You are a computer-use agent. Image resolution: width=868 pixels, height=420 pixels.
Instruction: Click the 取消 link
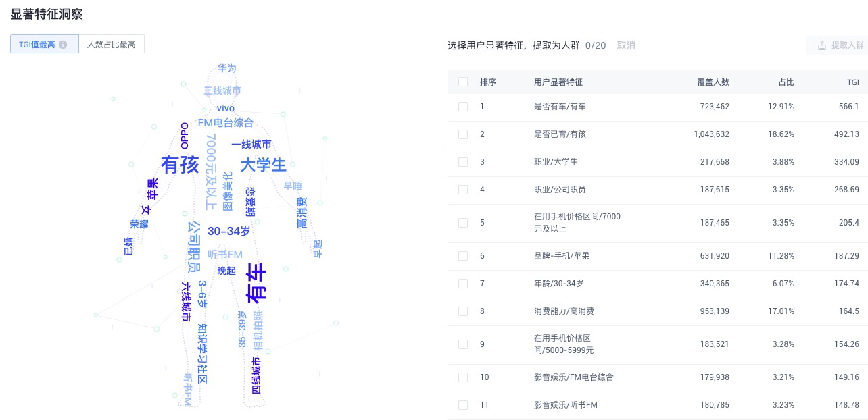click(x=625, y=45)
